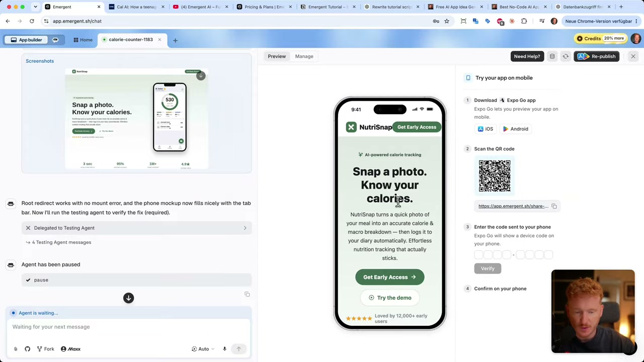Open the app.emergent.sh share link

pos(513,206)
